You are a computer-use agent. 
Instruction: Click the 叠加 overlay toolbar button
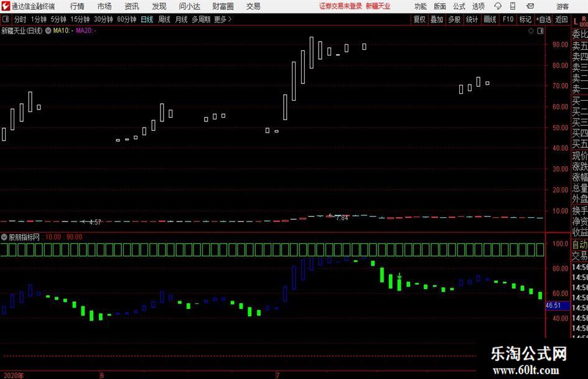point(437,19)
